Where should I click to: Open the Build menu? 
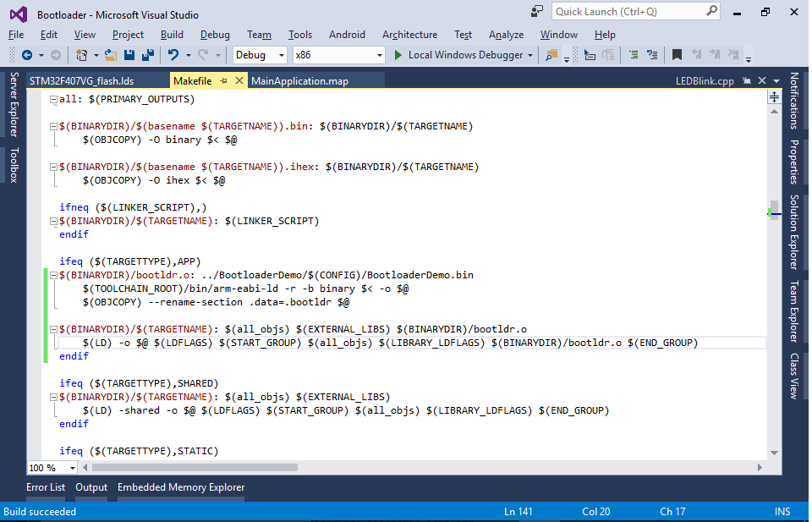click(172, 35)
